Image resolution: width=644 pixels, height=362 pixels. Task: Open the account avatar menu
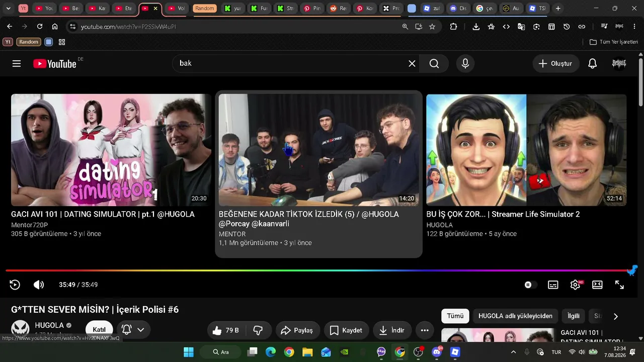[619, 63]
